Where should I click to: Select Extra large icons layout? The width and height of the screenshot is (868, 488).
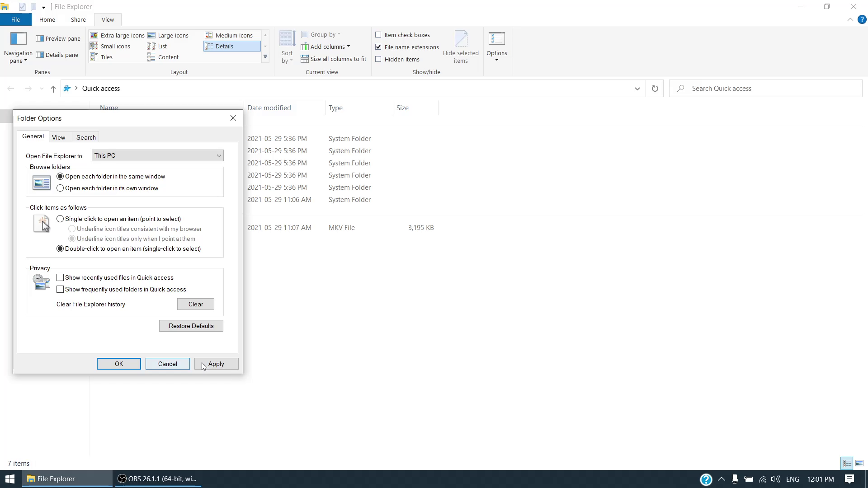[118, 35]
